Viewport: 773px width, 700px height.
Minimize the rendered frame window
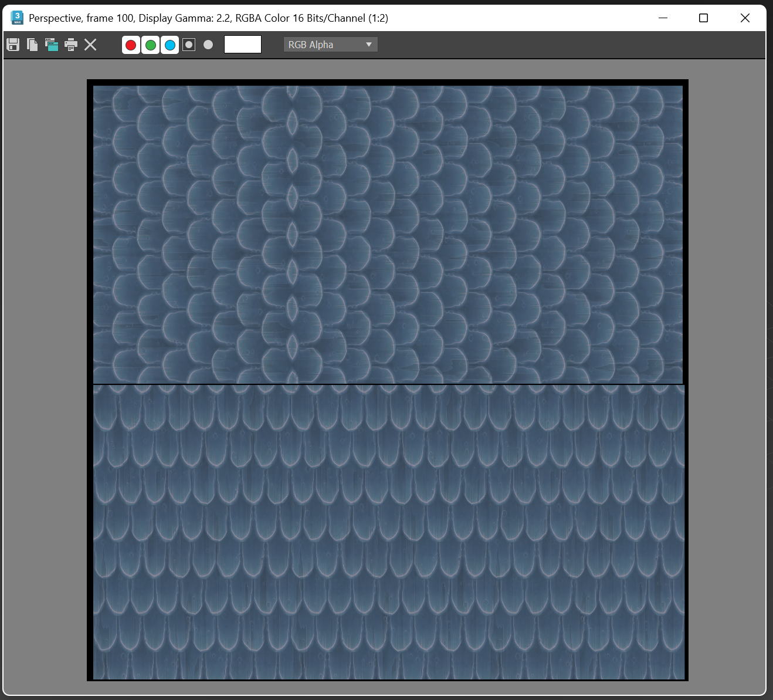click(663, 18)
